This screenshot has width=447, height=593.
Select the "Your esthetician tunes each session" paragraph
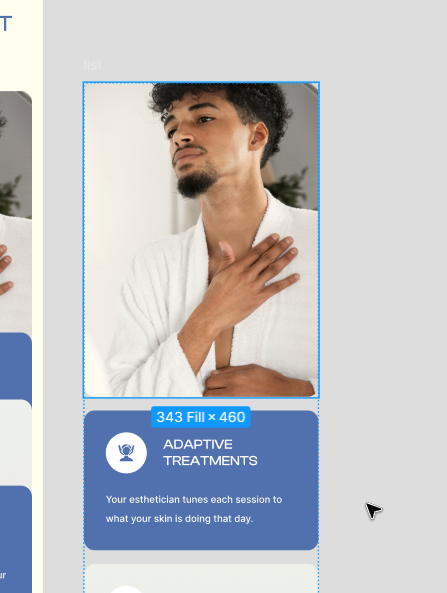pyautogui.click(x=194, y=509)
